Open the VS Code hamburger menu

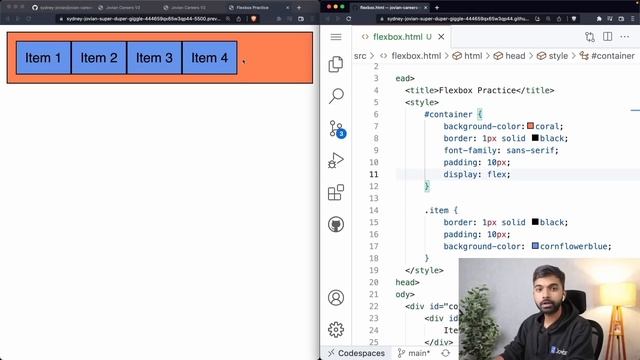(x=336, y=37)
